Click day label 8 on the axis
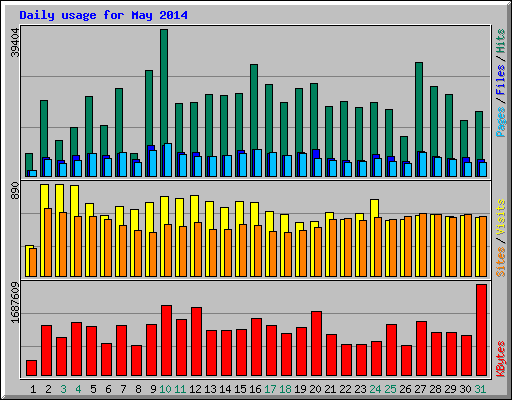512x400 pixels. [x=138, y=389]
